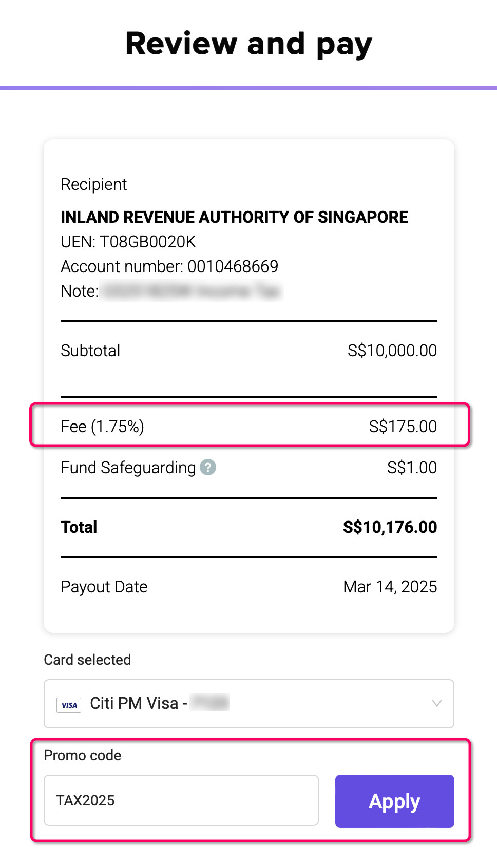This screenshot has height=868, width=497.
Task: Expand the card selection chevron arrow
Action: [x=436, y=703]
